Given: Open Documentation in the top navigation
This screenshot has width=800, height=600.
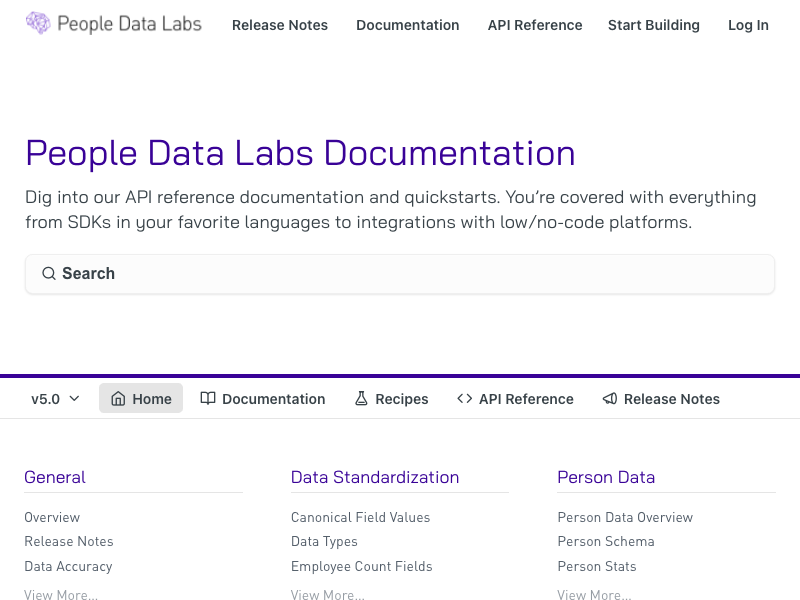Looking at the screenshot, I should (x=408, y=25).
